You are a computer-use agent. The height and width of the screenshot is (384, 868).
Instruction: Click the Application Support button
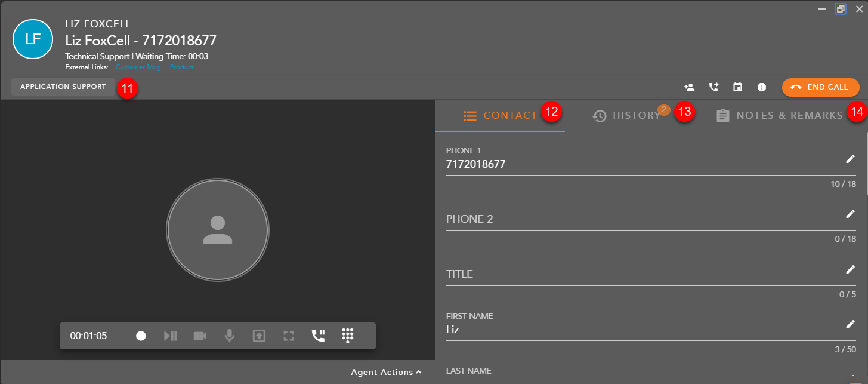point(63,87)
